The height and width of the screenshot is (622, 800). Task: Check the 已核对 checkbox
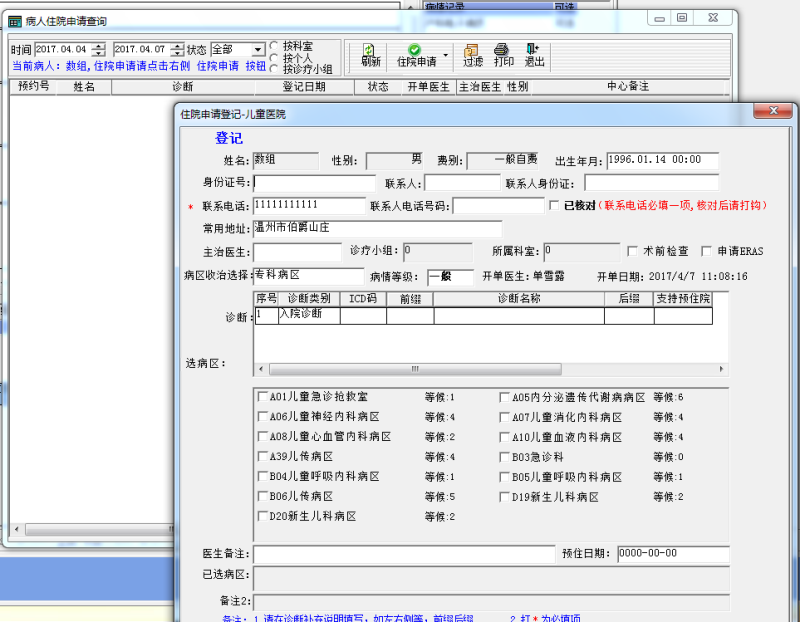[555, 205]
